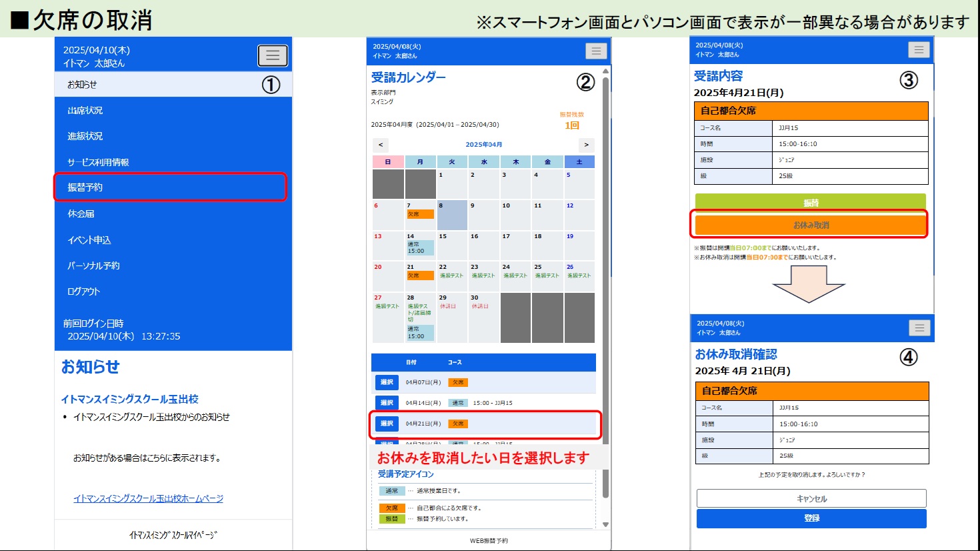Select April 21 欠席 calendar cell
980x551 pixels.
[421, 276]
